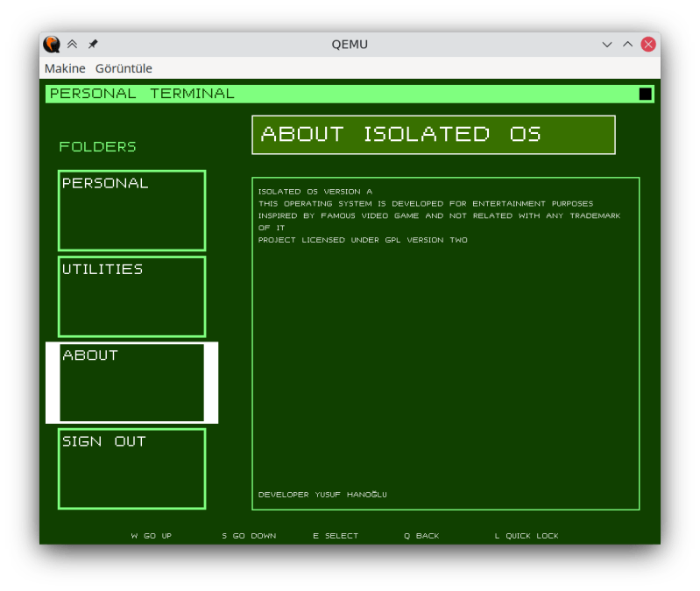
Task: Open the PERSONAL folder
Action: (x=131, y=210)
